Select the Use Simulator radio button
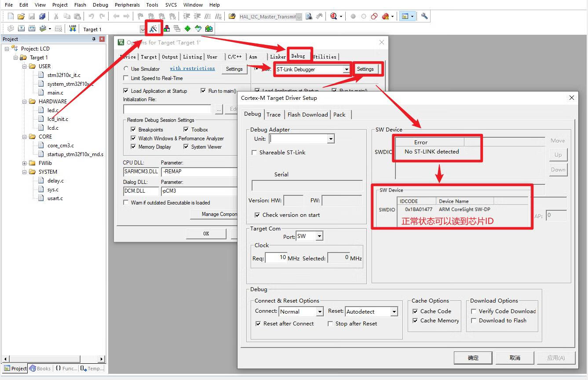 (x=126, y=69)
